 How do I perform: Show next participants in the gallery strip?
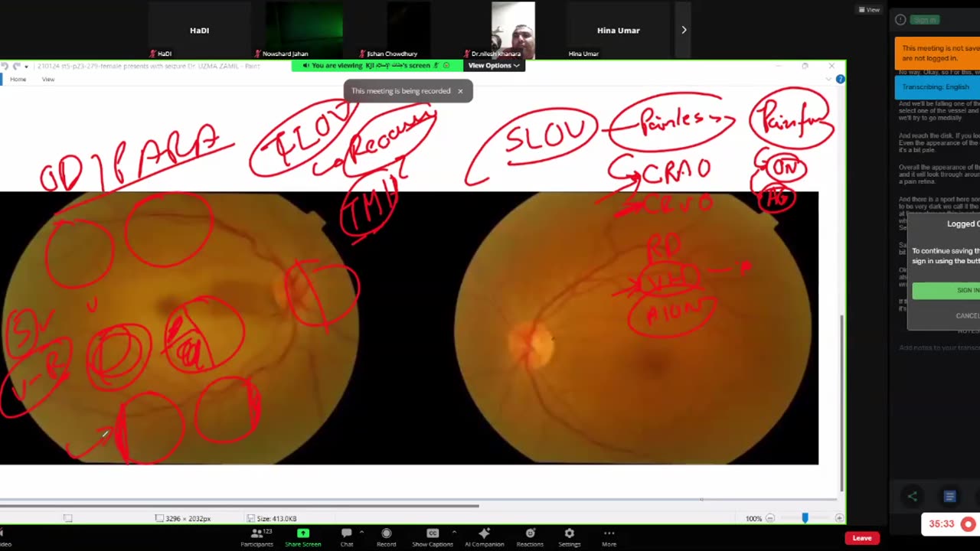coord(684,30)
